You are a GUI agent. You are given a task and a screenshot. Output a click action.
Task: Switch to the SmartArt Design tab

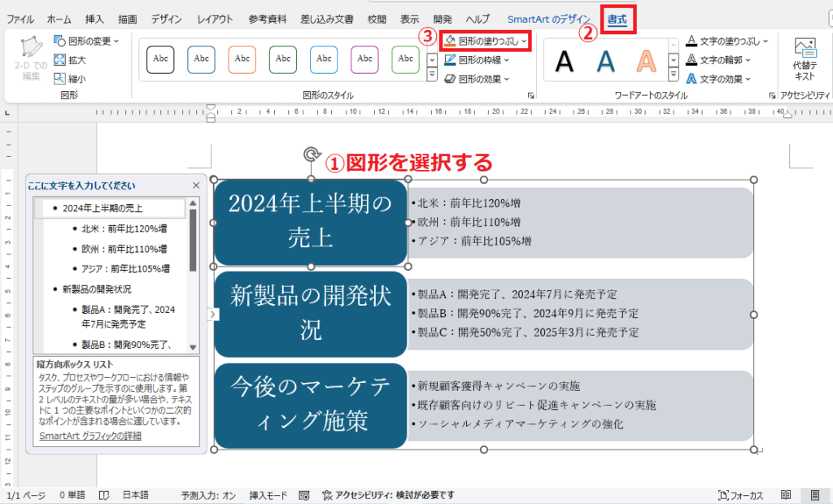(548, 20)
